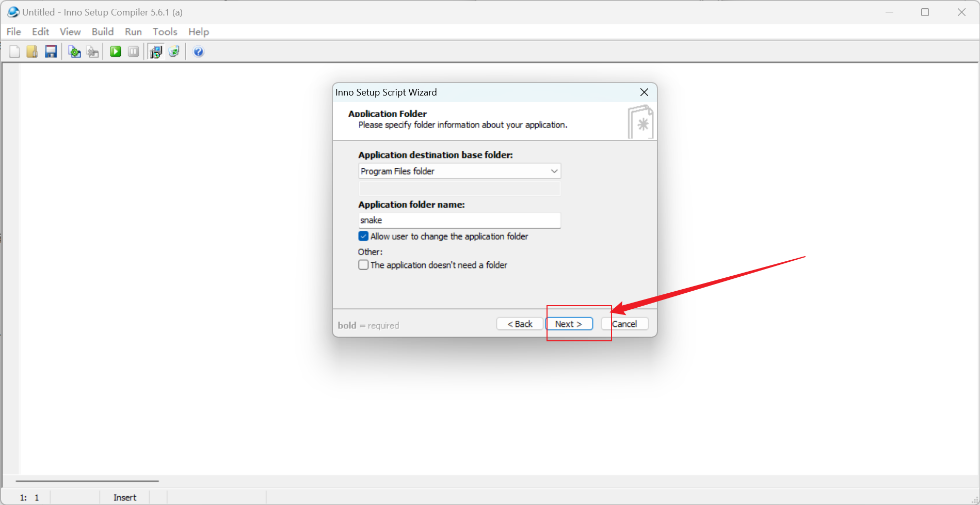Screen dimensions: 980x505
Task: Open Help with the blue question mark icon
Action: 198,52
